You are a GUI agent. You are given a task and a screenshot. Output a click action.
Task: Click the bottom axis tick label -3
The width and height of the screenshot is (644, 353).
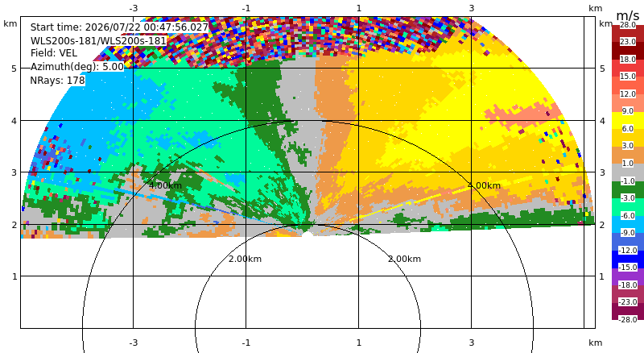point(133,343)
